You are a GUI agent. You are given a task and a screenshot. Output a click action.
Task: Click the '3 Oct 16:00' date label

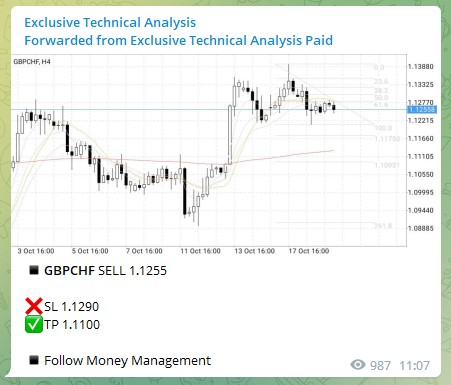tap(36, 251)
